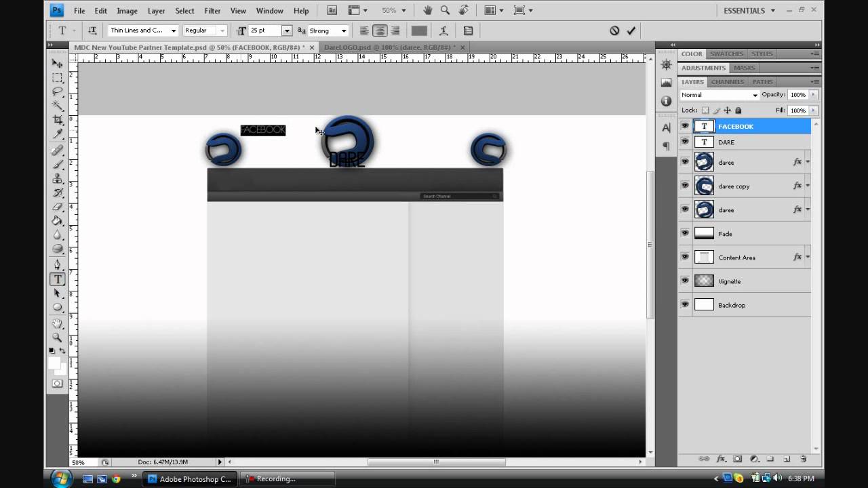Select the History Brush tool
Viewport: 868px width, 488px height.
click(58, 193)
